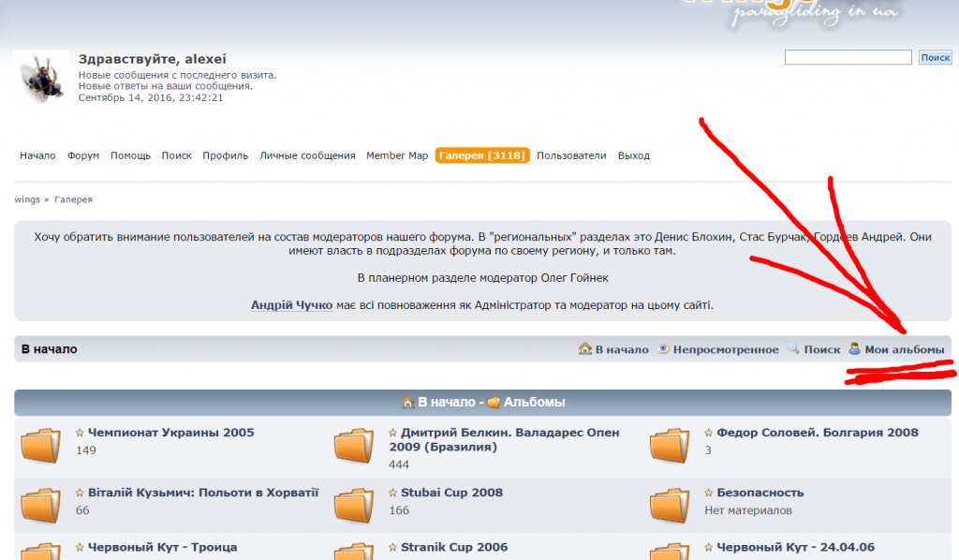Click the magnifier icon next to Поиск link
The height and width of the screenshot is (560, 959).
click(x=793, y=349)
